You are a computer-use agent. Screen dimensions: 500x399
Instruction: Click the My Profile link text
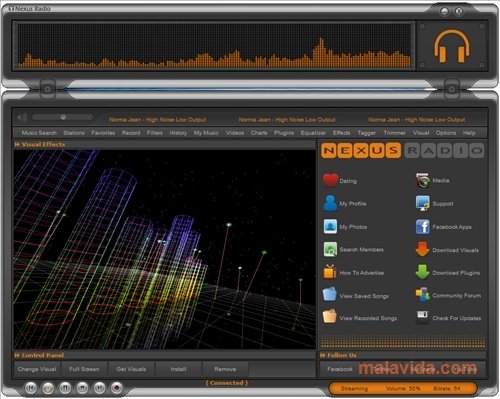(353, 204)
